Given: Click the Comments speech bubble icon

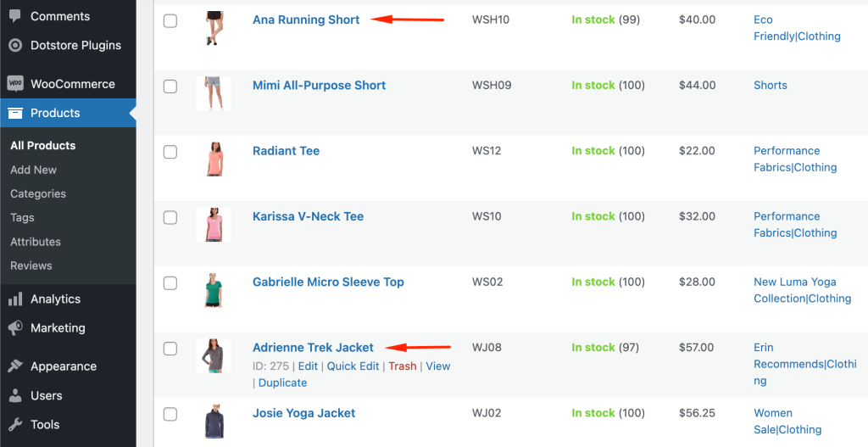Looking at the screenshot, I should point(15,16).
